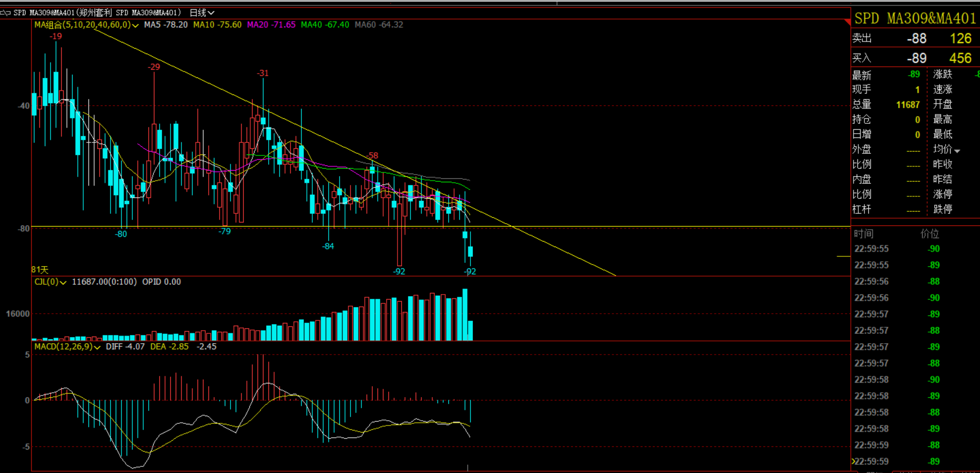
Task: Select the MA5 -78.20 legend label
Action: click(x=166, y=25)
